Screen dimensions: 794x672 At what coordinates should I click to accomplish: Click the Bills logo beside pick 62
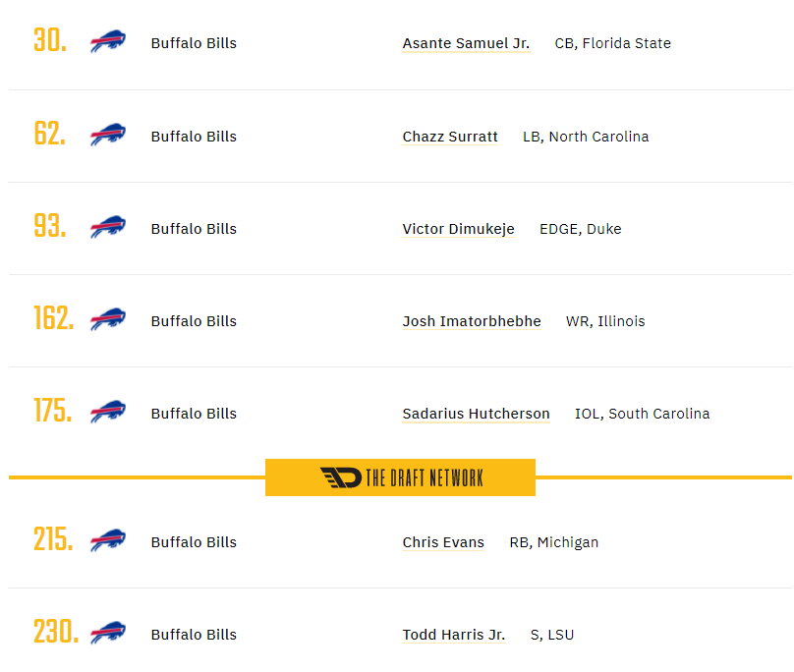(x=108, y=135)
